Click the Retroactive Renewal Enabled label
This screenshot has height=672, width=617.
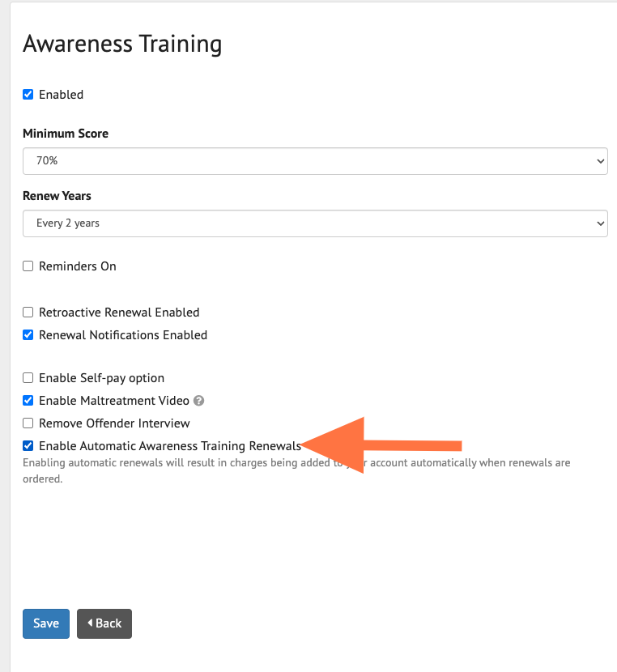pyautogui.click(x=119, y=313)
